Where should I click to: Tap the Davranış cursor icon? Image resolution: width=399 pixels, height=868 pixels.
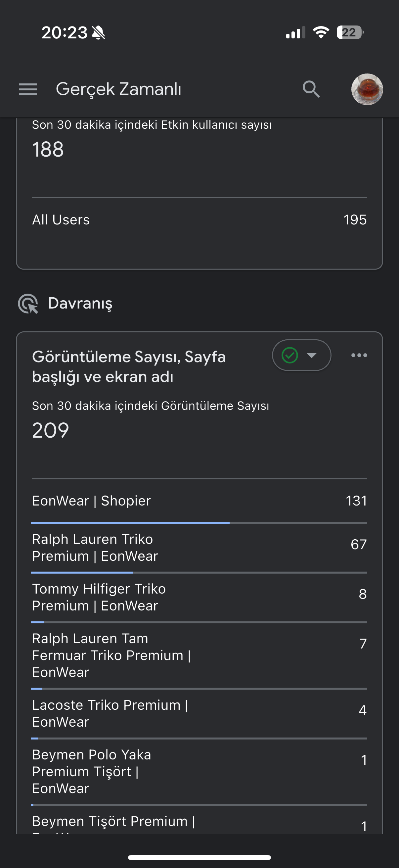28,304
